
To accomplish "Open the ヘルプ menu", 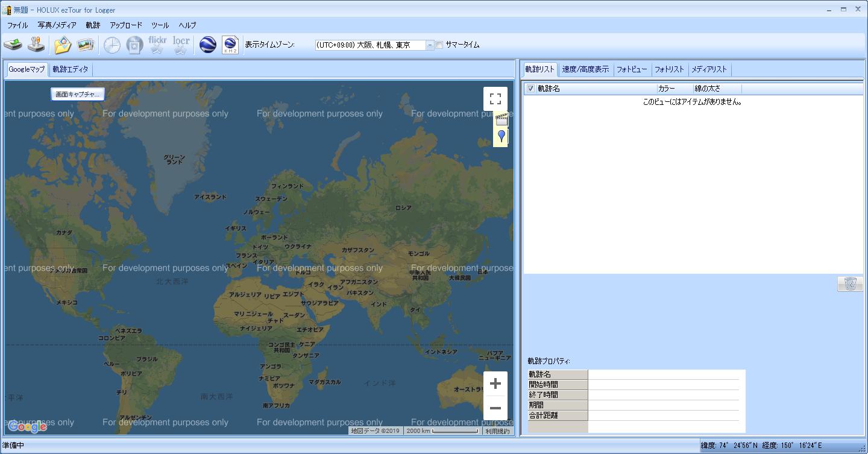I will point(187,25).
